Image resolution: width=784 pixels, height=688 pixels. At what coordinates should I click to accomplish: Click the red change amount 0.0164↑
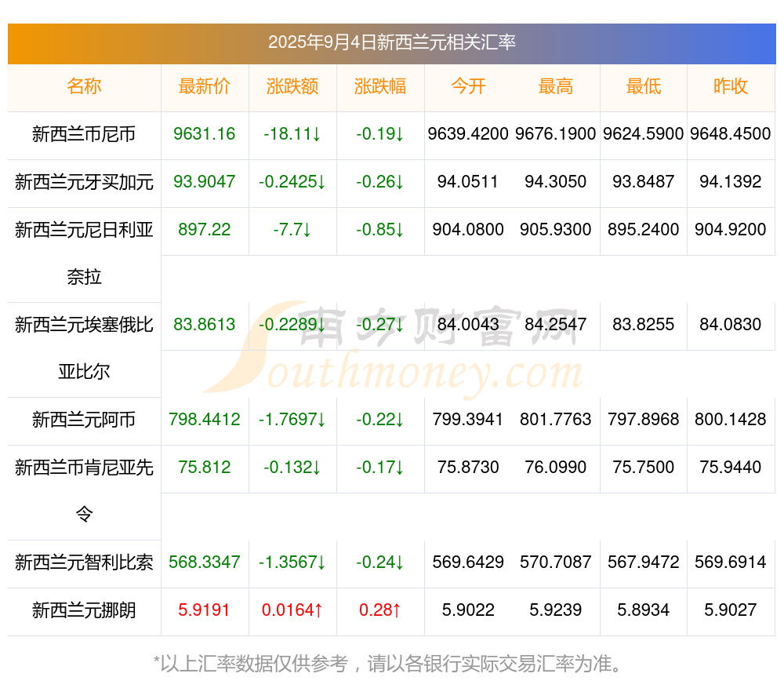coord(292,610)
